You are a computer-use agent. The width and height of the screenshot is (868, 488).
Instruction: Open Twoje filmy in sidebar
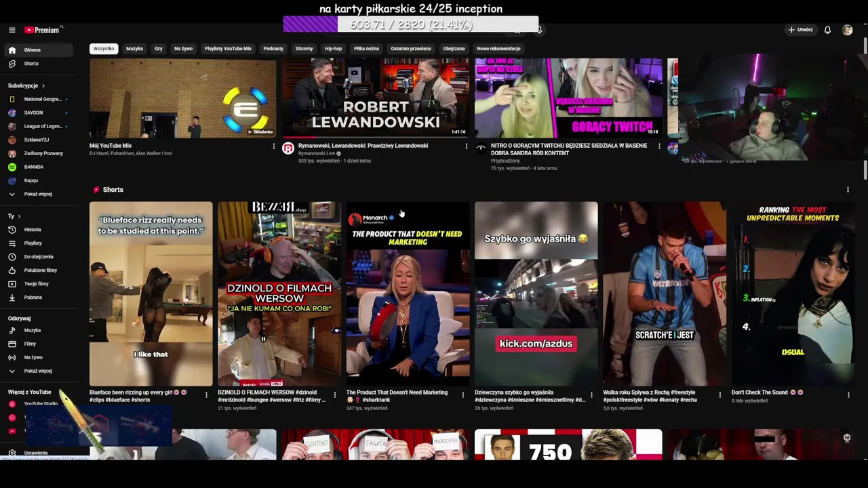click(x=40, y=284)
